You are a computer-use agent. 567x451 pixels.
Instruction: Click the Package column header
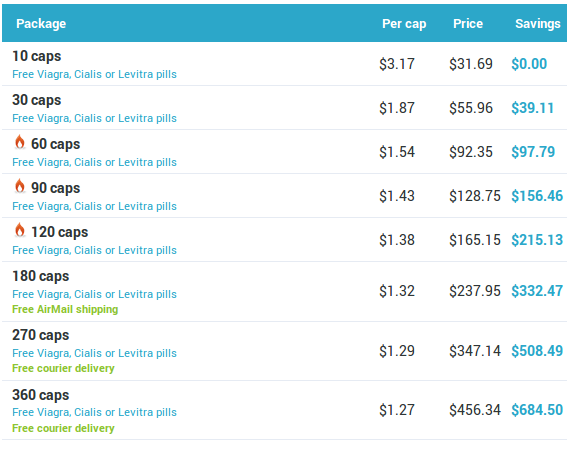pyautogui.click(x=41, y=24)
